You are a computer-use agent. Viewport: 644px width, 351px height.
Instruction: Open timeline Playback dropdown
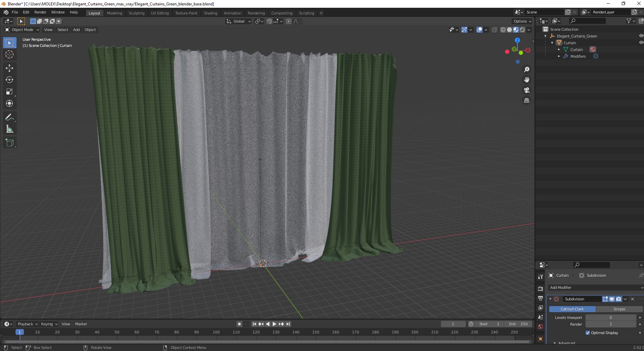[x=27, y=324]
